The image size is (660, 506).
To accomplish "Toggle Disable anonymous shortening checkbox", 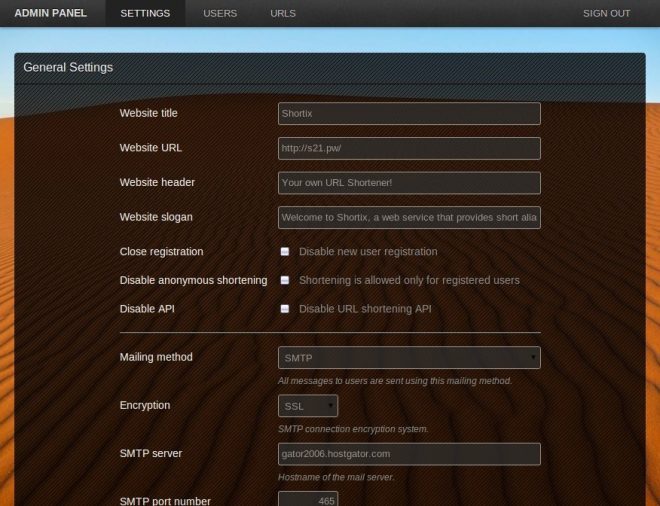I will (285, 281).
